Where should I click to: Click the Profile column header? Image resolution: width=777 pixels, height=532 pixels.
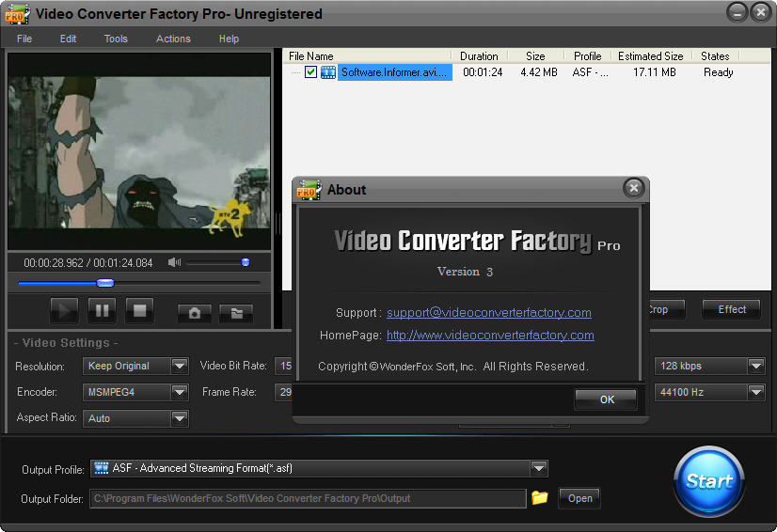pos(587,56)
